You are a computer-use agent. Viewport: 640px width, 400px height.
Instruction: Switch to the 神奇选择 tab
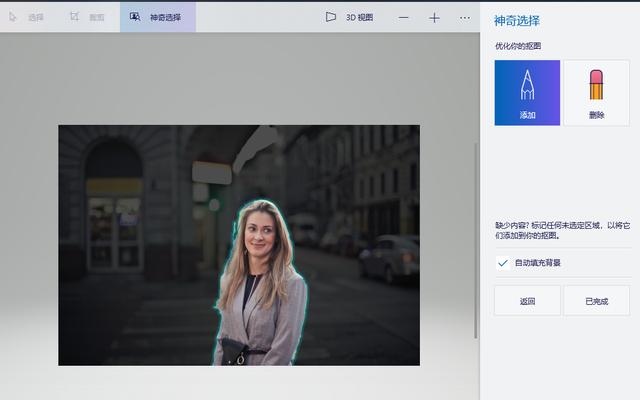tap(157, 17)
